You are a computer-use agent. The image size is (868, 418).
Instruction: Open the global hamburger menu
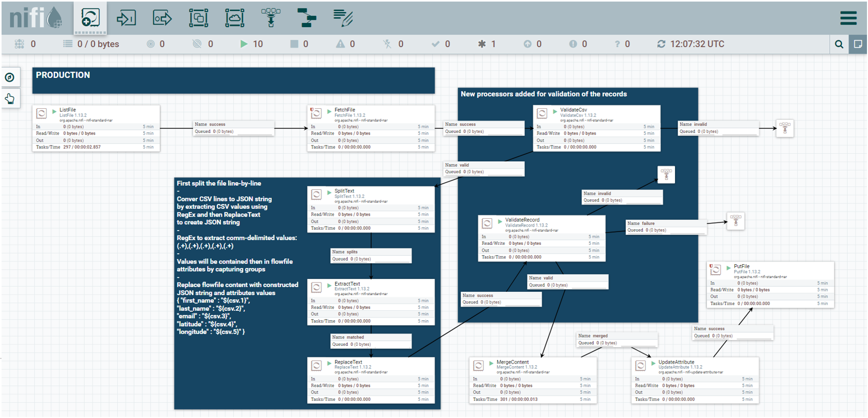(x=848, y=18)
